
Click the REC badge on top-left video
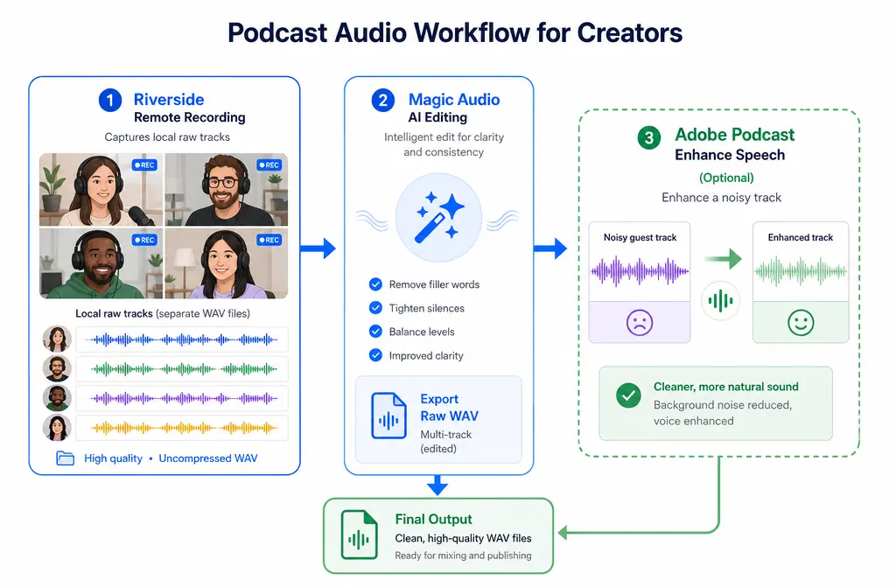coord(144,165)
